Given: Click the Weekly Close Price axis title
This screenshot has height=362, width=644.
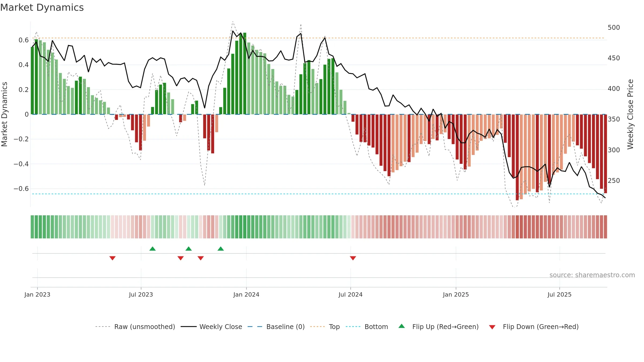Looking at the screenshot, I should (630, 114).
